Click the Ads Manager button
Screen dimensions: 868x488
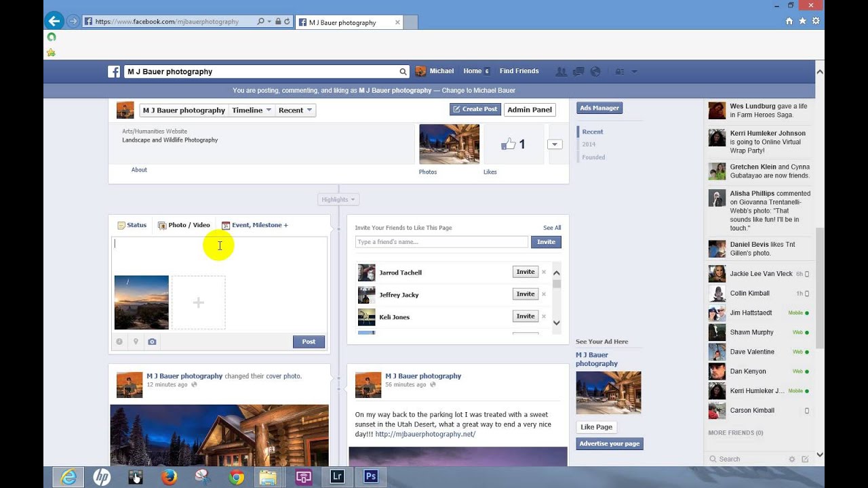pos(599,108)
